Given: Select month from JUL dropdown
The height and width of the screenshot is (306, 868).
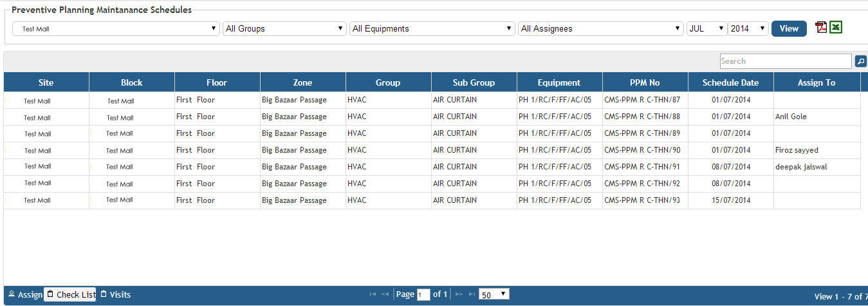Looking at the screenshot, I should pyautogui.click(x=706, y=29).
